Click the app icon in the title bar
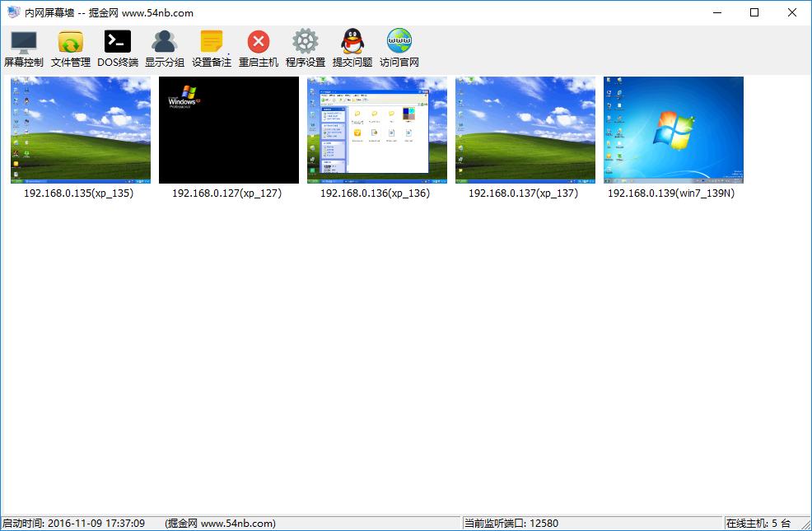The width and height of the screenshot is (812, 531). pos(13,12)
